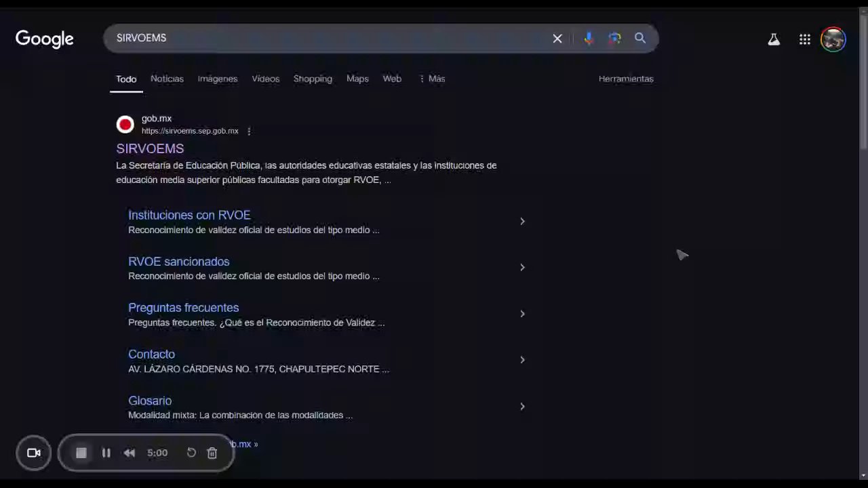Expand the Más filters menu

tap(432, 79)
